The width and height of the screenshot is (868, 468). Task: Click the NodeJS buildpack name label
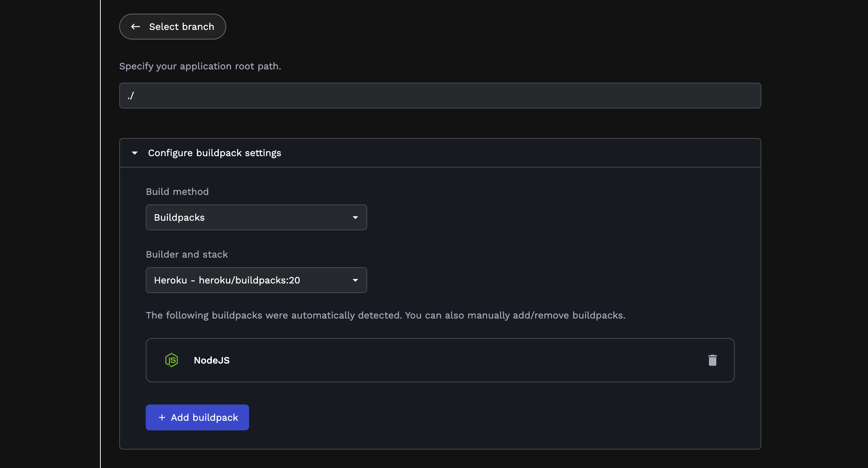[211, 360]
